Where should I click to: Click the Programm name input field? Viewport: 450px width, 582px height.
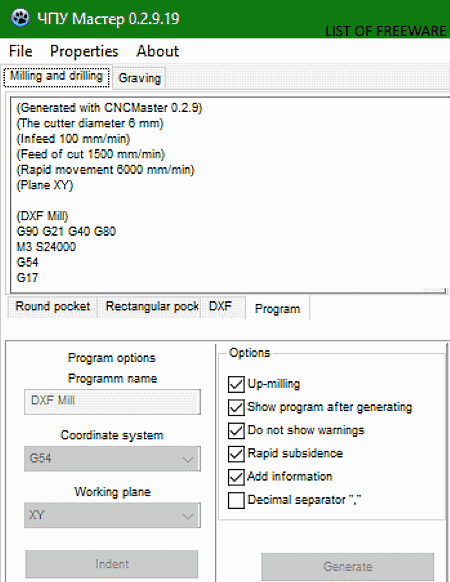coord(112,402)
